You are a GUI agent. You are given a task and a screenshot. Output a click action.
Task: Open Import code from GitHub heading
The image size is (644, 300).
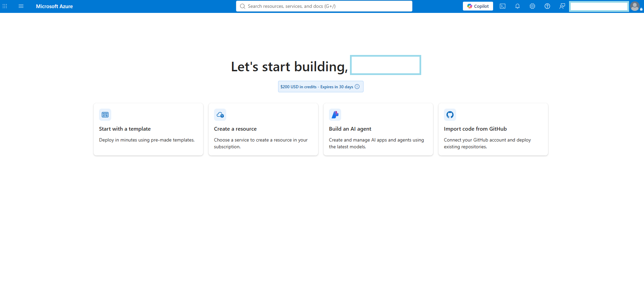coord(475,129)
